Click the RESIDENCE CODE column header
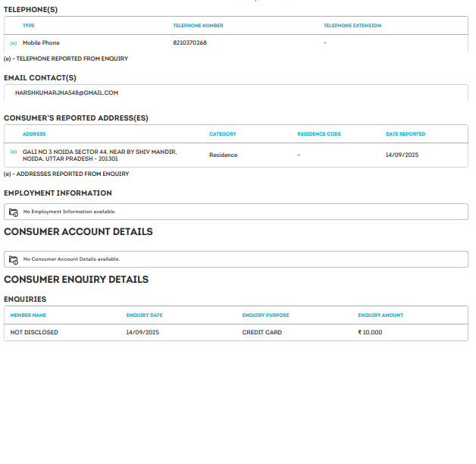The width and height of the screenshot is (476, 464). click(319, 134)
